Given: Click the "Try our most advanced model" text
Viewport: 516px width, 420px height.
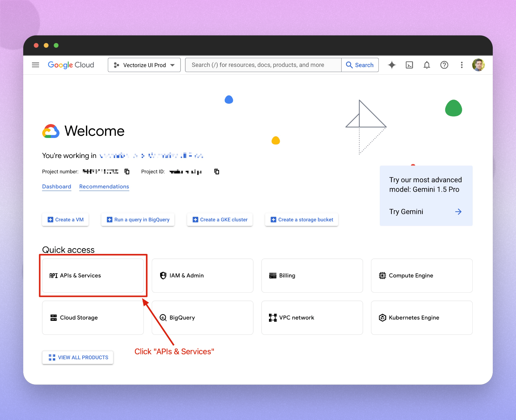Looking at the screenshot, I should pyautogui.click(x=425, y=184).
